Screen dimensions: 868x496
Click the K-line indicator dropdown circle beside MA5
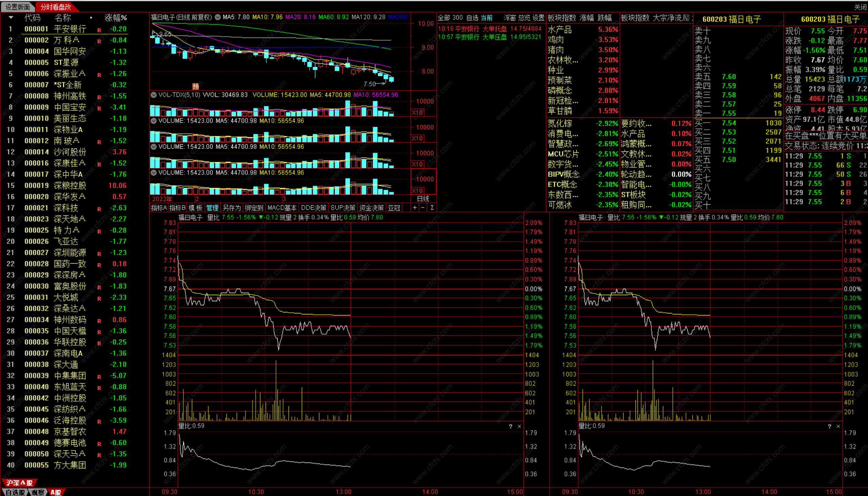pyautogui.click(x=218, y=17)
